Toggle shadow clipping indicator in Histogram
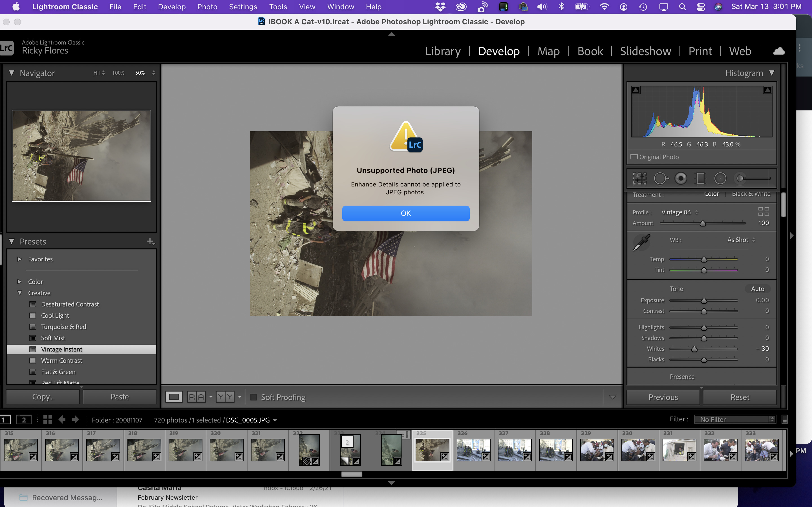The image size is (812, 507). click(x=636, y=90)
